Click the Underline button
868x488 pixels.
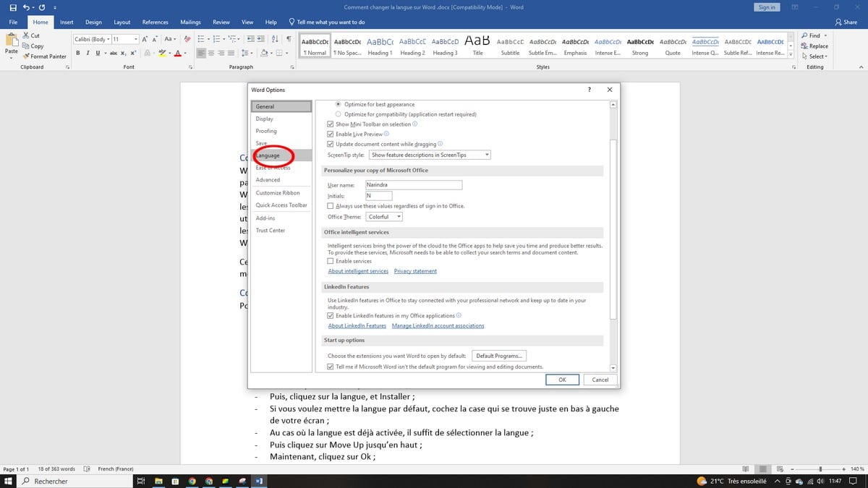click(x=97, y=53)
